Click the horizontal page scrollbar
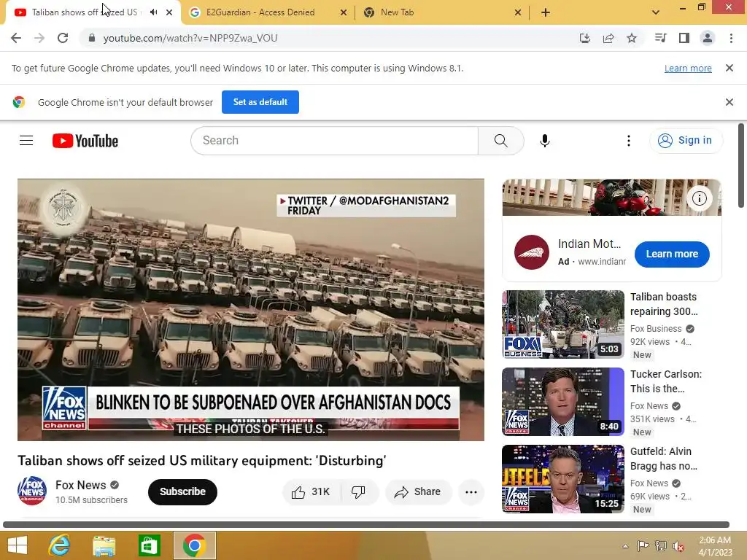This screenshot has height=560, width=747. [366, 525]
